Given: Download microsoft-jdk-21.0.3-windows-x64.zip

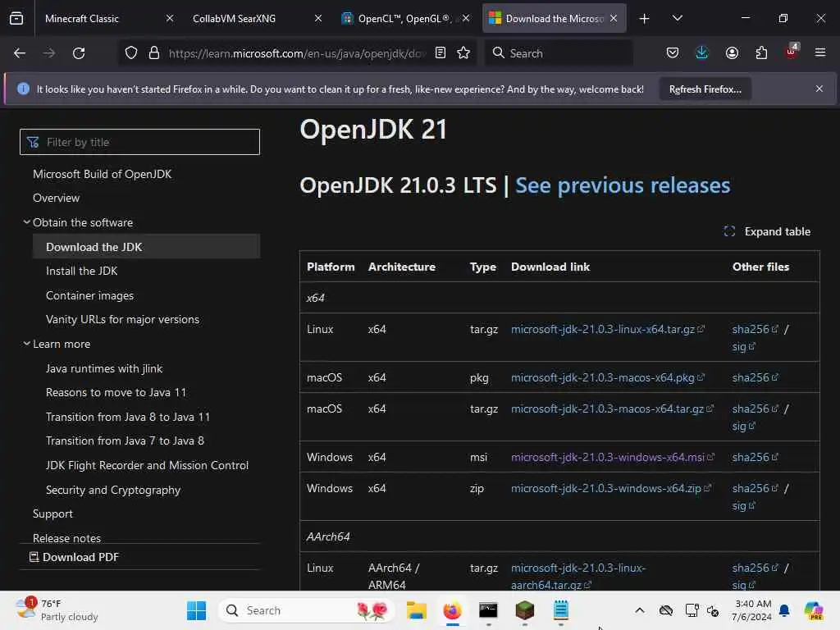Looking at the screenshot, I should pyautogui.click(x=610, y=488).
